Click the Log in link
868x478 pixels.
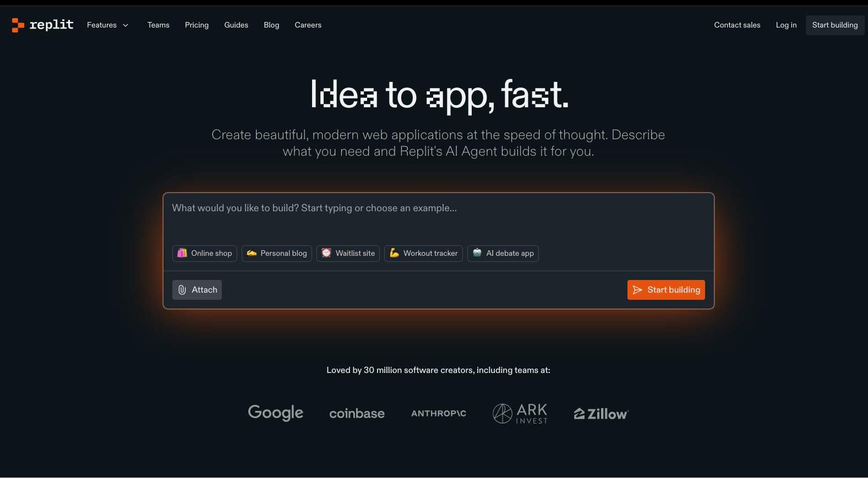click(786, 25)
